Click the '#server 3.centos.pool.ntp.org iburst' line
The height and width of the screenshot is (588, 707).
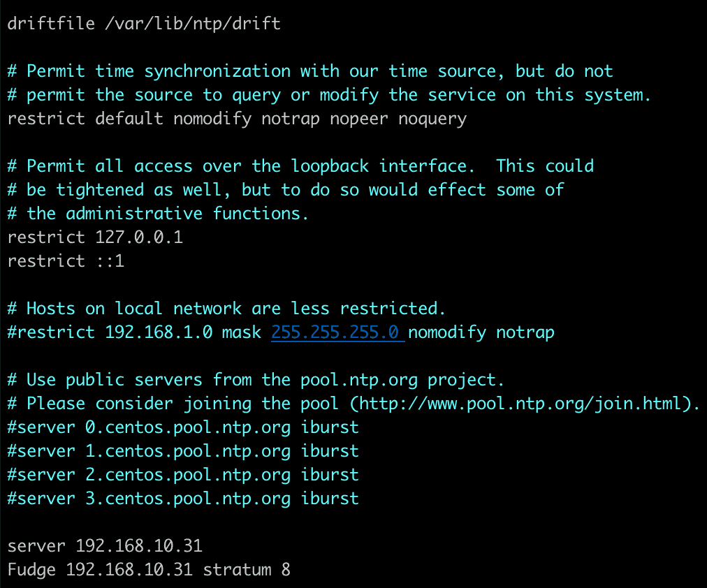point(183,499)
